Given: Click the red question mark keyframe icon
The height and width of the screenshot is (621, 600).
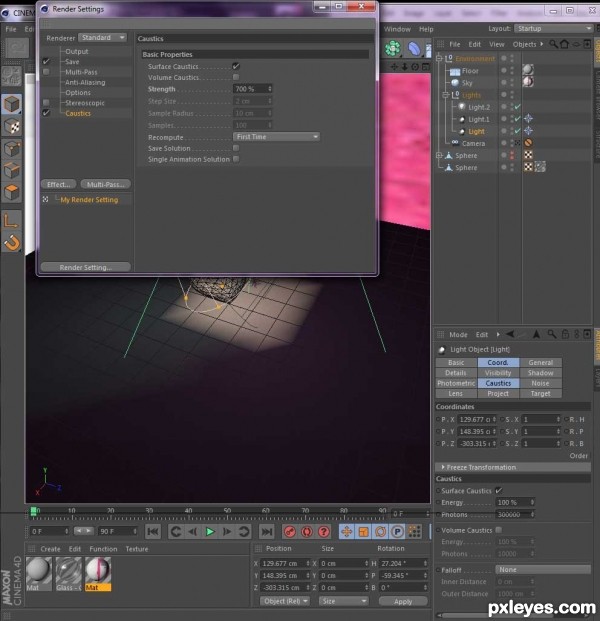Looking at the screenshot, I should 324,531.
